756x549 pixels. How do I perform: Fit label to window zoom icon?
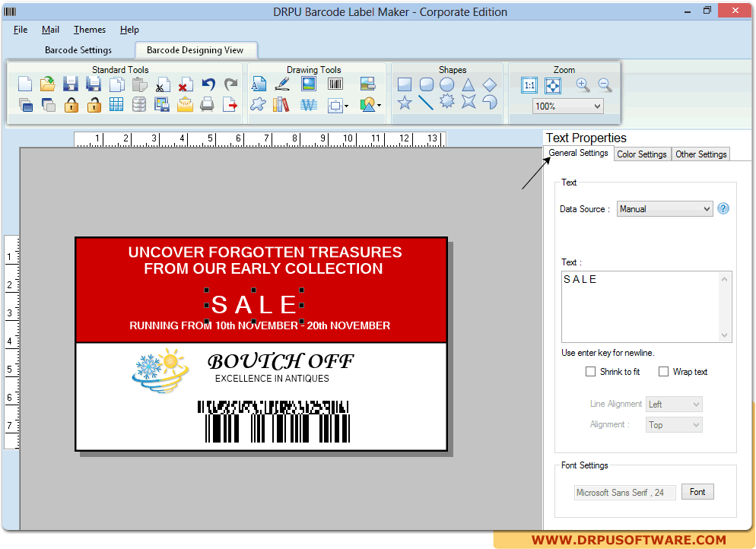(552, 86)
